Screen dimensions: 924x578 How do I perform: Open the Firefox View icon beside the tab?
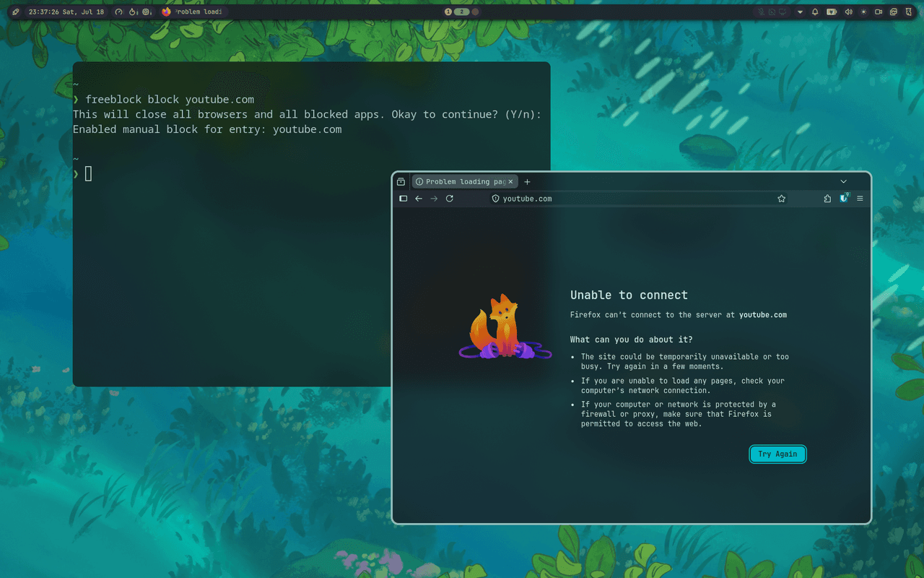401,182
